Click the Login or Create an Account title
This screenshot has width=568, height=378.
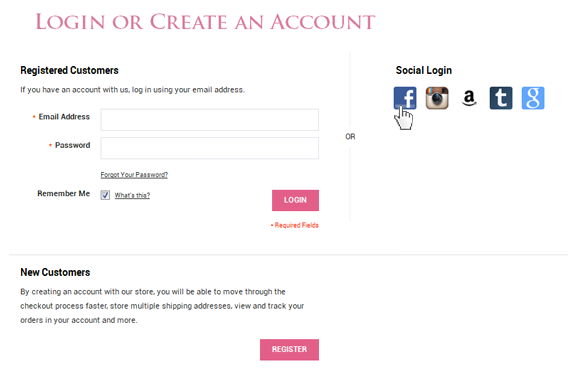click(x=205, y=22)
